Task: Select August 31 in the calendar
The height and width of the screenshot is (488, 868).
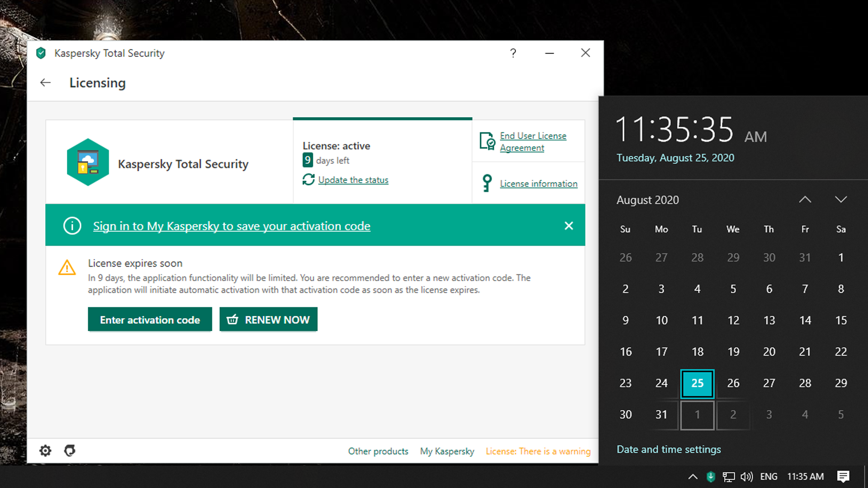Action: pos(661,415)
